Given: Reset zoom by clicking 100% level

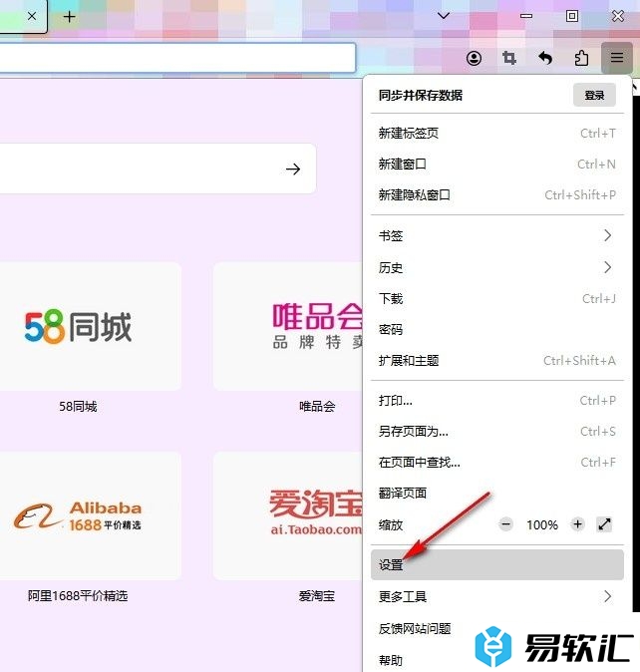Looking at the screenshot, I should pos(542,524).
